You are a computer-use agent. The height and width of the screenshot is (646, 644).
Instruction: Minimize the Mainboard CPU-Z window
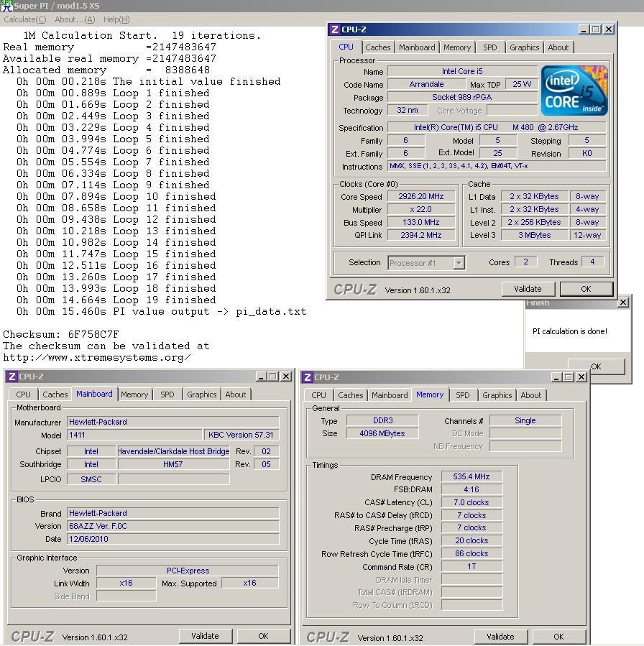261,376
